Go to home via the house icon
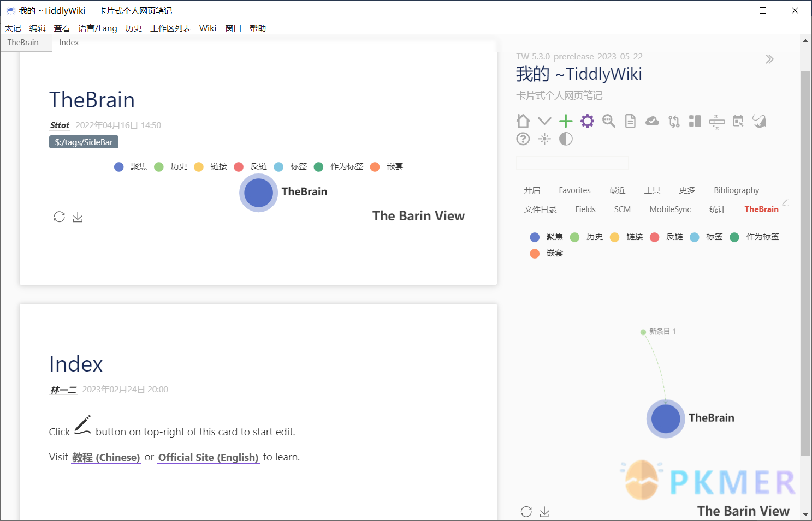The image size is (812, 521). pyautogui.click(x=523, y=121)
